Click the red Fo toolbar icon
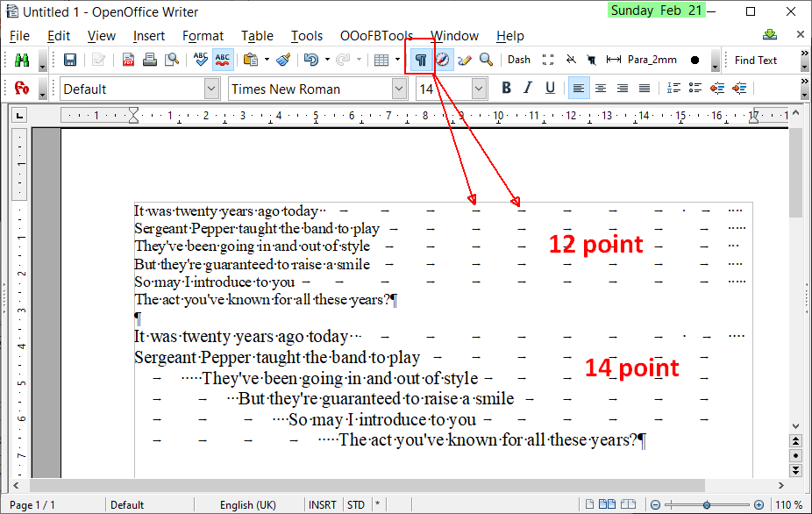Viewport: 812px width, 514px height. [22, 89]
